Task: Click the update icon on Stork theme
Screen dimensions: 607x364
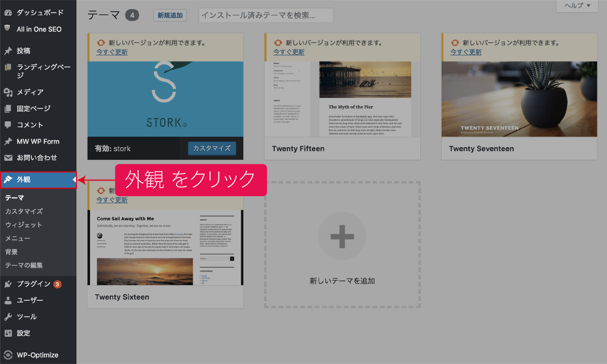Action: coord(100,43)
